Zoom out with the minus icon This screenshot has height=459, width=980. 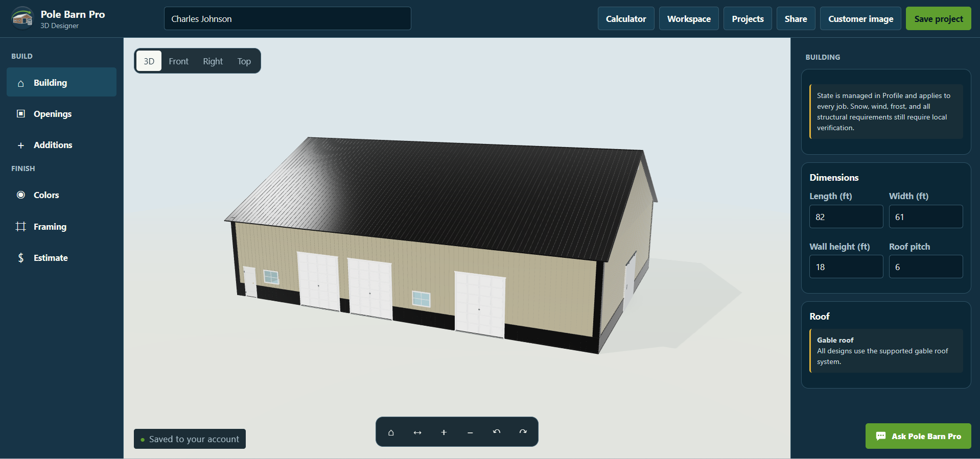(470, 432)
